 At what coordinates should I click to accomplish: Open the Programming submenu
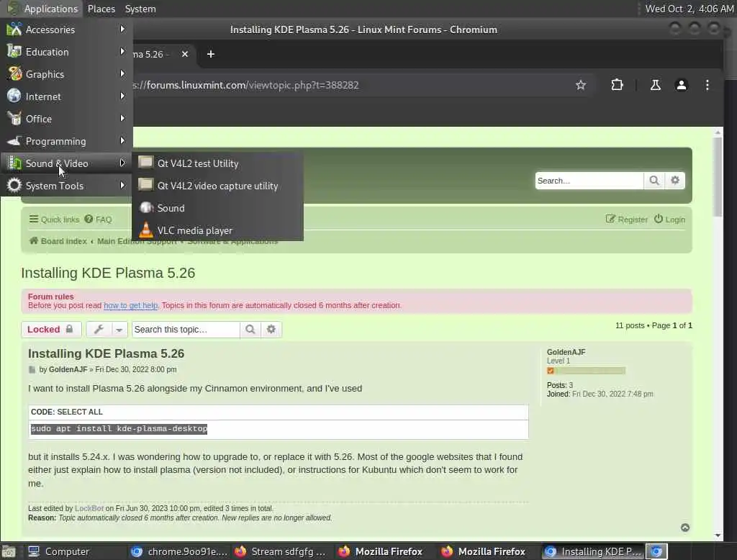pyautogui.click(x=66, y=141)
